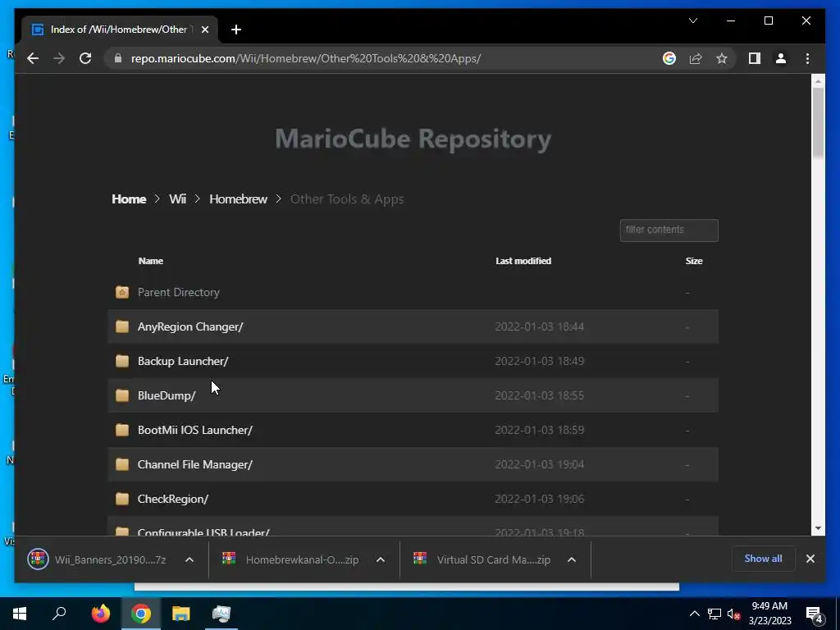Open Windows taskbar search
840x630 pixels.
59,614
